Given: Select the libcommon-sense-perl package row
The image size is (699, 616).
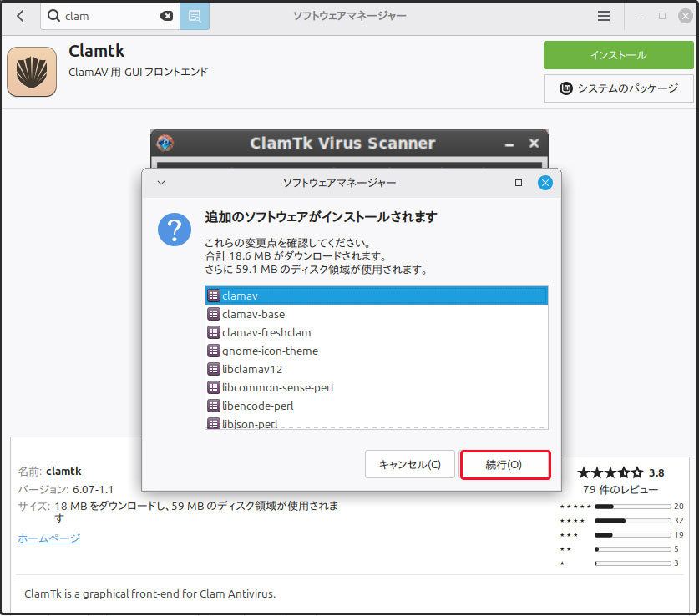Looking at the screenshot, I should click(377, 387).
